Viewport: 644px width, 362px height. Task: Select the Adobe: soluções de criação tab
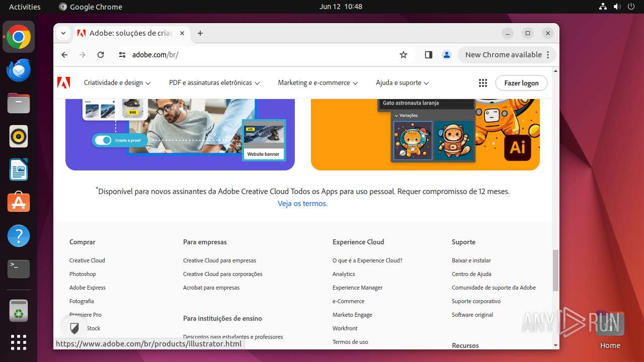(x=132, y=33)
